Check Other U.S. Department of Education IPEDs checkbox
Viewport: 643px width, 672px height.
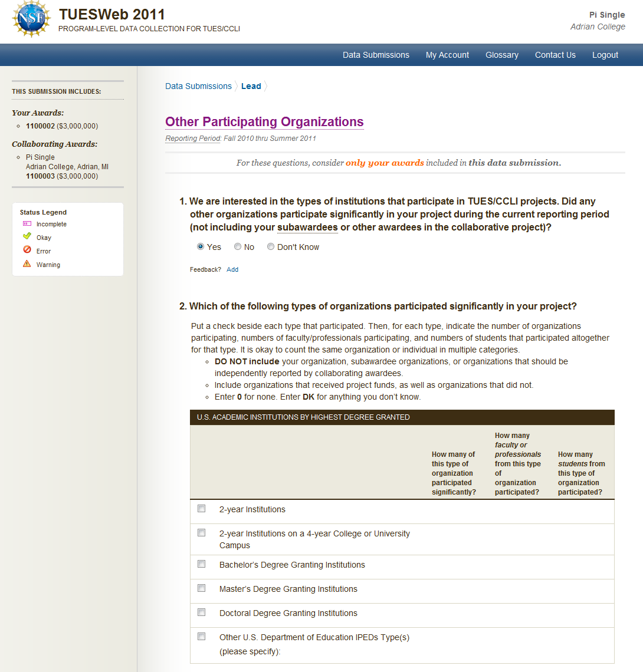[x=202, y=637]
